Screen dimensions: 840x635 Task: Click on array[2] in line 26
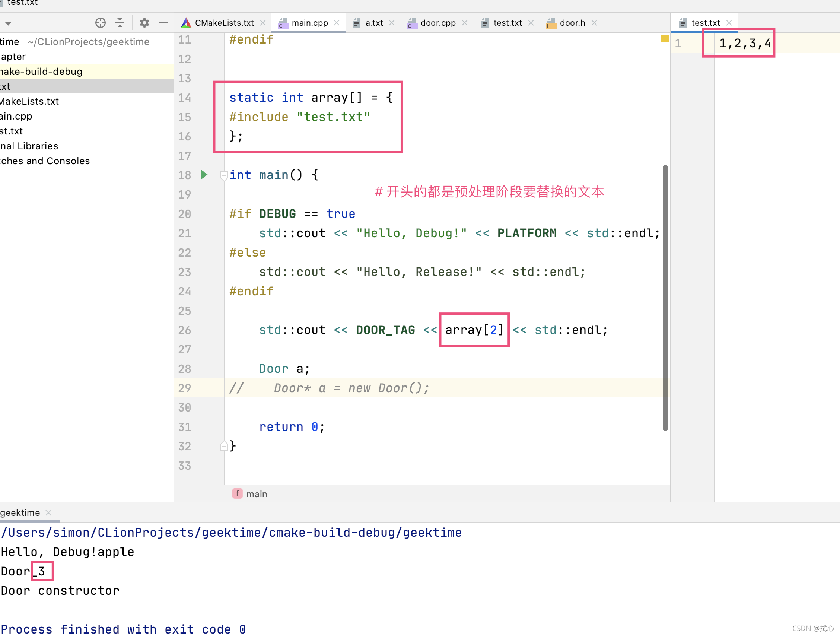tap(474, 330)
